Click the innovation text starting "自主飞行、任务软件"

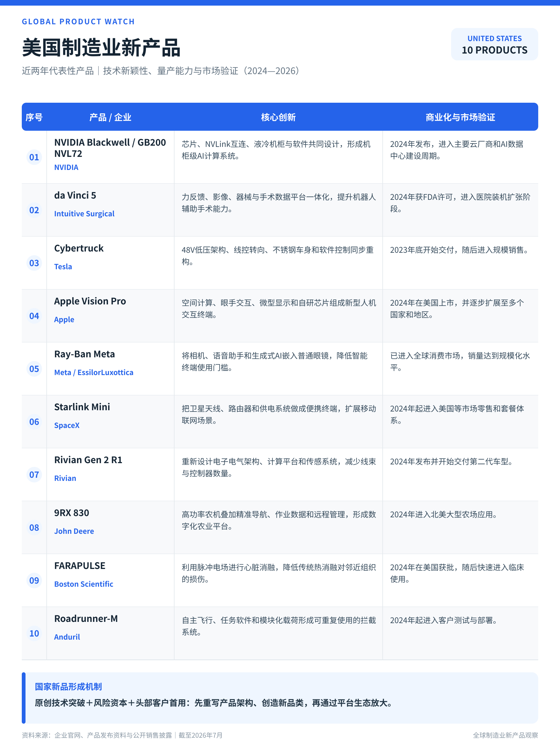[x=279, y=626]
